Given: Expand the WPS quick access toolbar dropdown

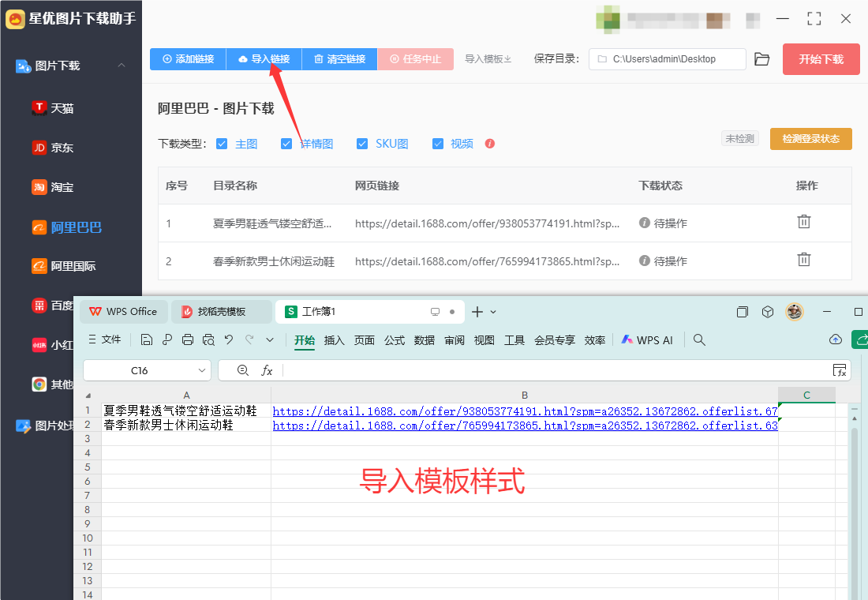Looking at the screenshot, I should pos(270,339).
